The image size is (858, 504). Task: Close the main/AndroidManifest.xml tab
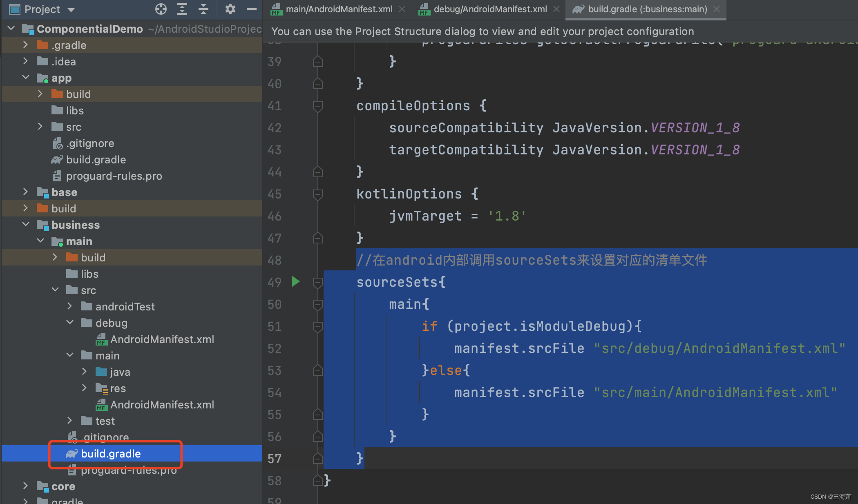pos(402,9)
